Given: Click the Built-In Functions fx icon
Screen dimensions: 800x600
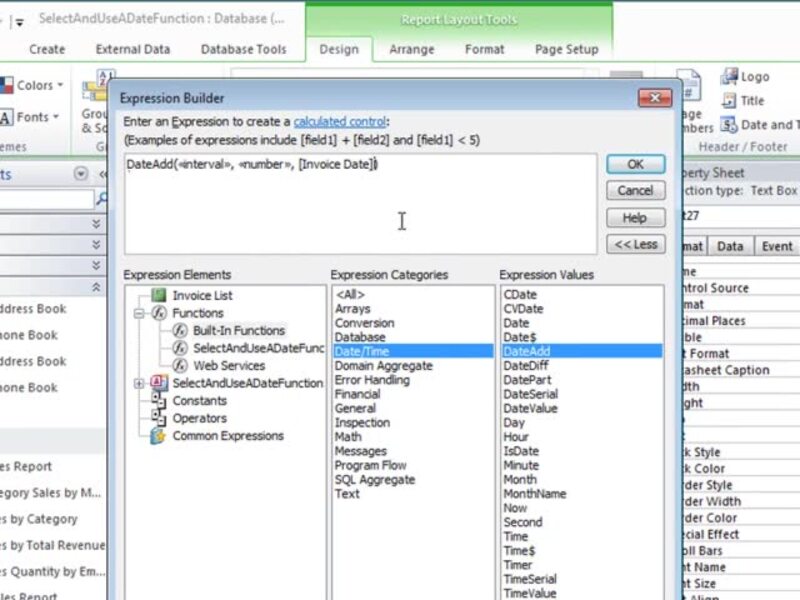Looking at the screenshot, I should (x=180, y=330).
